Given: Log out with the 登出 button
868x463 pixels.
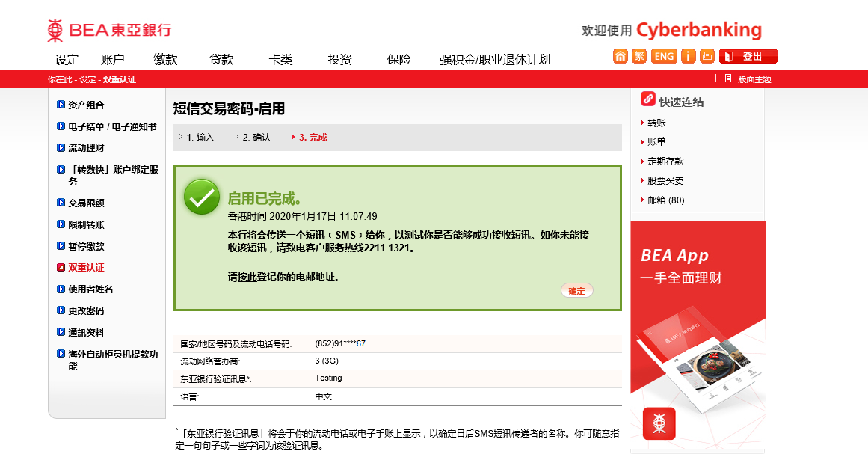Looking at the screenshot, I should coord(748,56).
